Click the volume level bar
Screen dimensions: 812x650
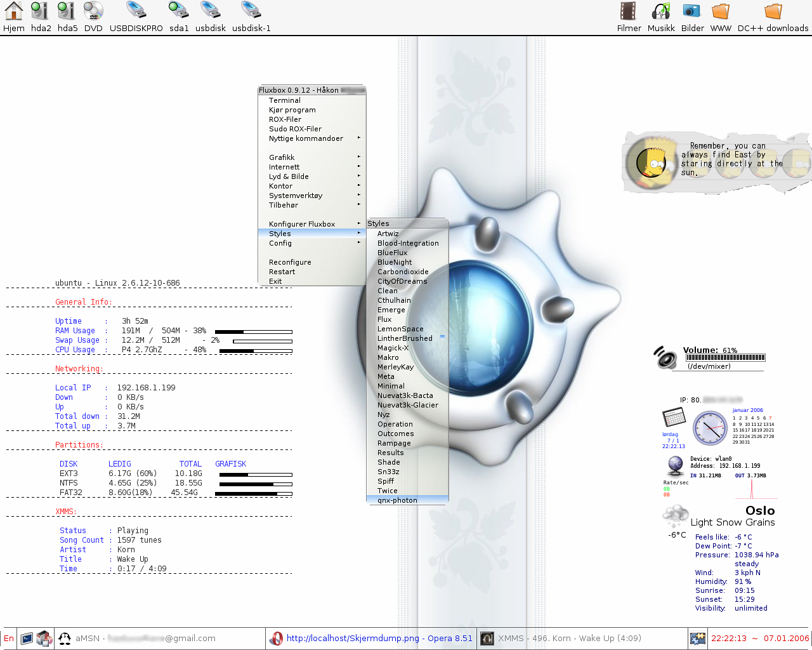pyautogui.click(x=726, y=358)
